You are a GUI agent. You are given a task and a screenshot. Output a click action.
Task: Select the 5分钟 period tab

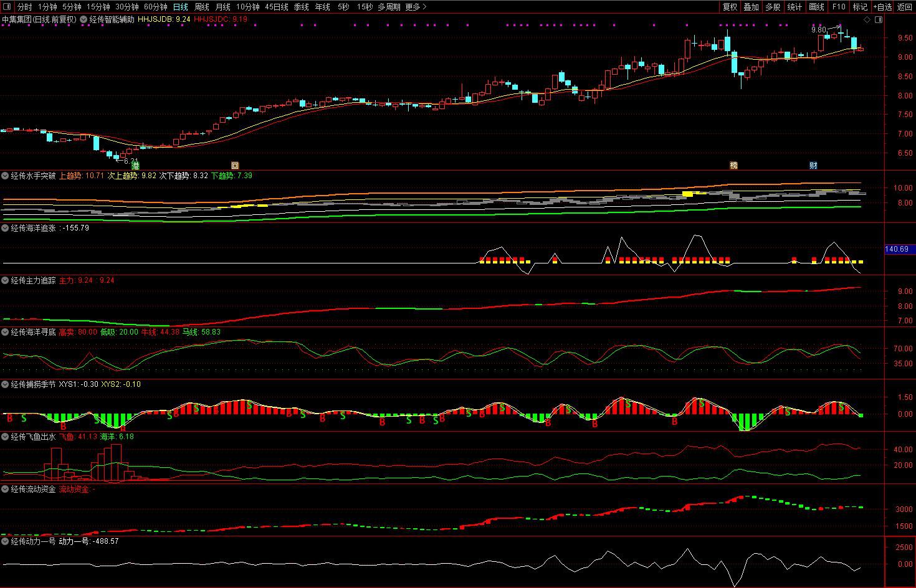pyautogui.click(x=72, y=7)
